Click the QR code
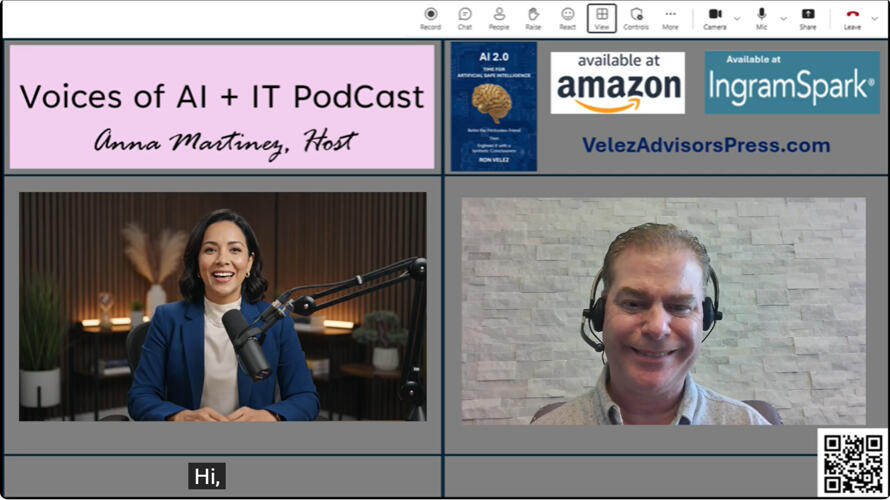Screen dimensions: 890x500 [x=853, y=463]
